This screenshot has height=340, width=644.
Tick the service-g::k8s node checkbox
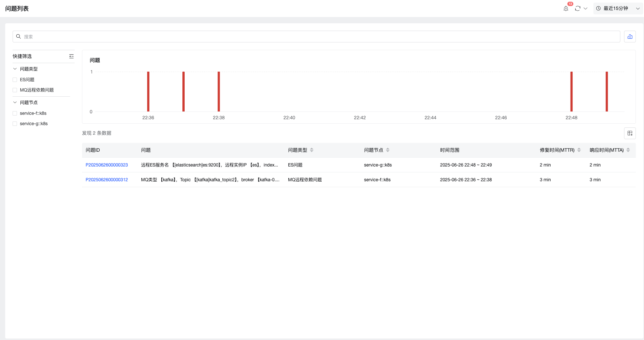coord(15,124)
